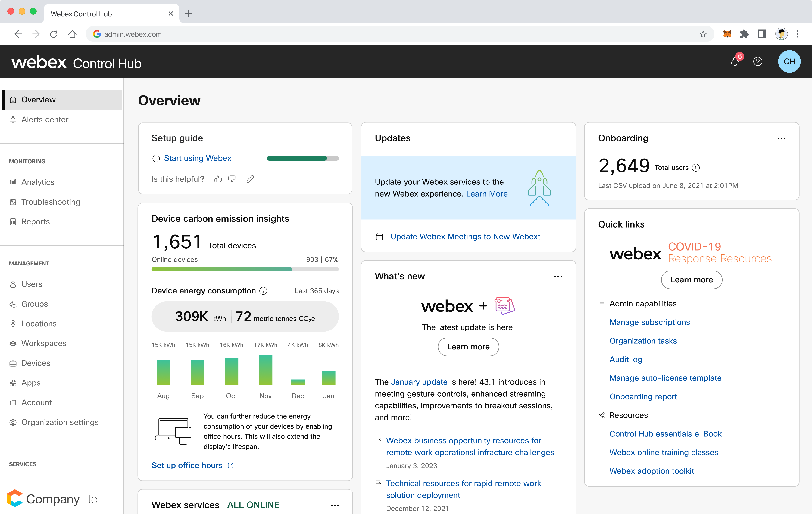
Task: Open the help question mark icon
Action: [758, 62]
